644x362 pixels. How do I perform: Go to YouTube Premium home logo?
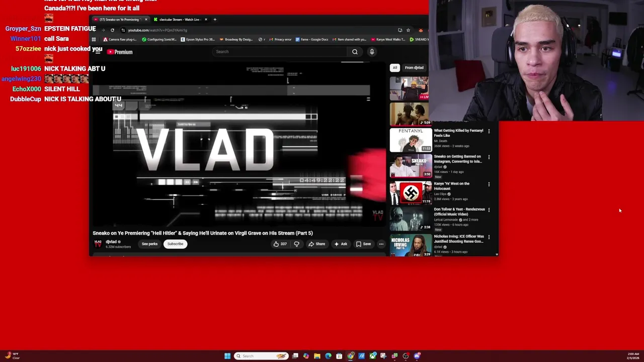120,52
